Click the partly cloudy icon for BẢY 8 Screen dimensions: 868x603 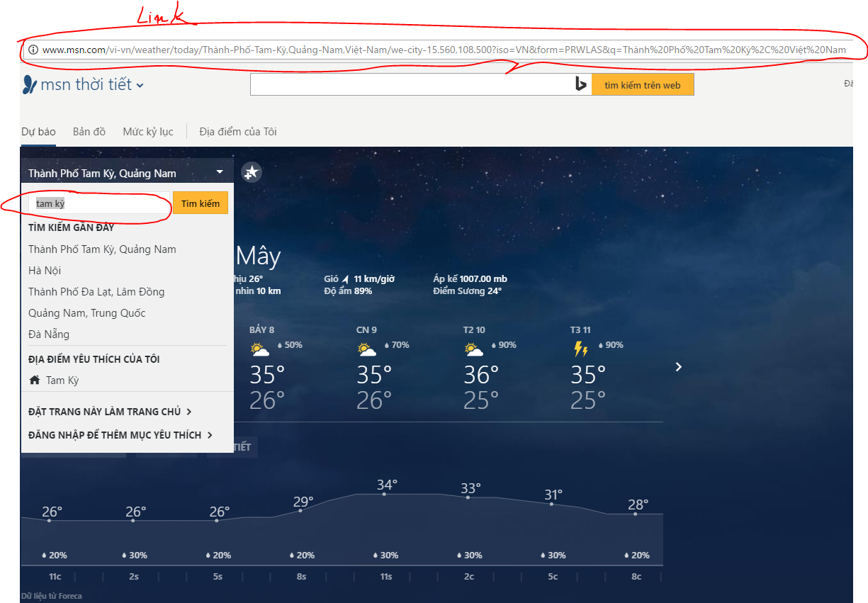(259, 349)
